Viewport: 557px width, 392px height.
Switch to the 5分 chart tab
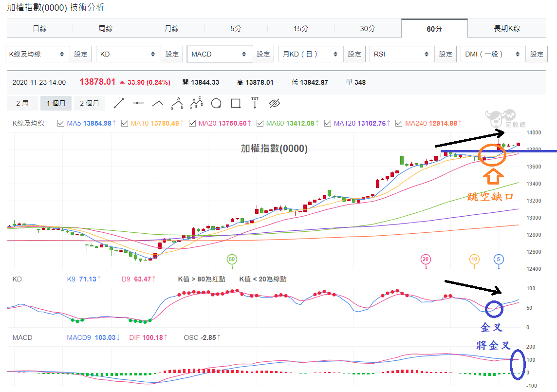[236, 28]
